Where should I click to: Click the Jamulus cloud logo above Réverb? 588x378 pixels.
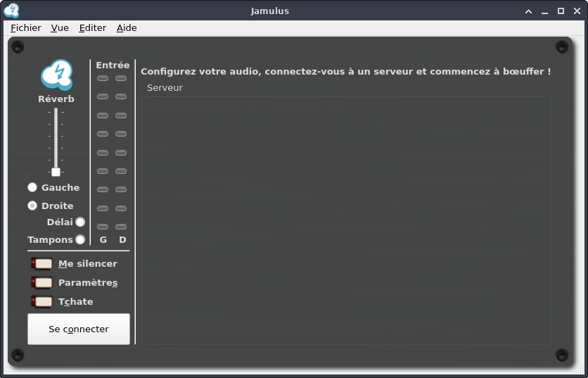click(x=56, y=75)
